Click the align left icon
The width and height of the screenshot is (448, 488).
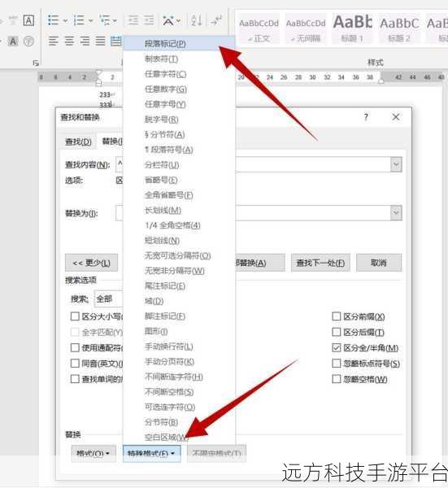pos(54,41)
